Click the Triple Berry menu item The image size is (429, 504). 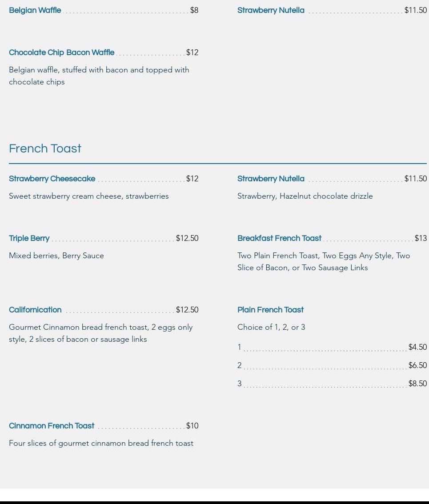pyautogui.click(x=29, y=238)
